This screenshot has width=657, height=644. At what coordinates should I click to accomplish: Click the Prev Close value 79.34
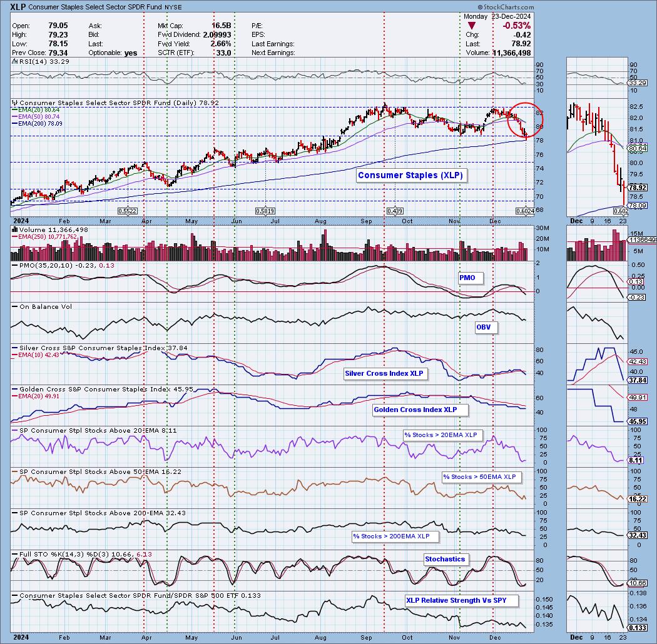pyautogui.click(x=58, y=53)
